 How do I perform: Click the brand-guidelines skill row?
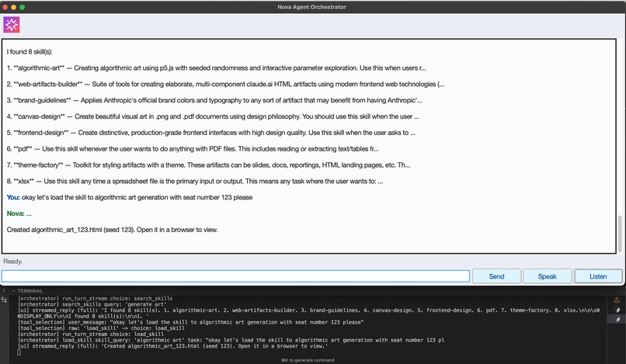pyautogui.click(x=214, y=100)
